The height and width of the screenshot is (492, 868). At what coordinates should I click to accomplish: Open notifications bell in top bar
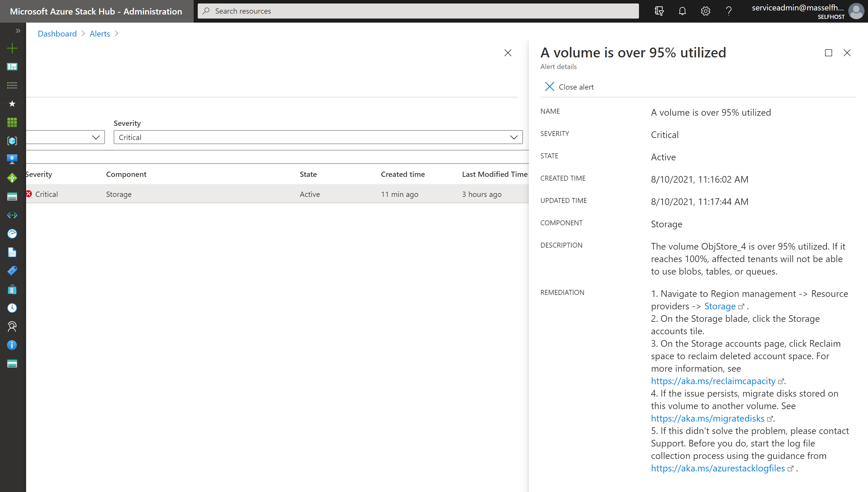click(682, 11)
